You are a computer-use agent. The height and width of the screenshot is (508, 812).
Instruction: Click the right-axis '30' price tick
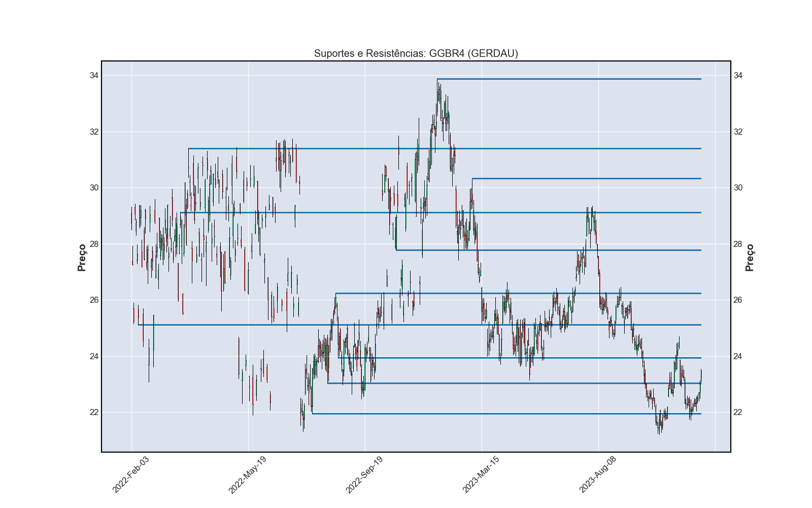tap(738, 188)
